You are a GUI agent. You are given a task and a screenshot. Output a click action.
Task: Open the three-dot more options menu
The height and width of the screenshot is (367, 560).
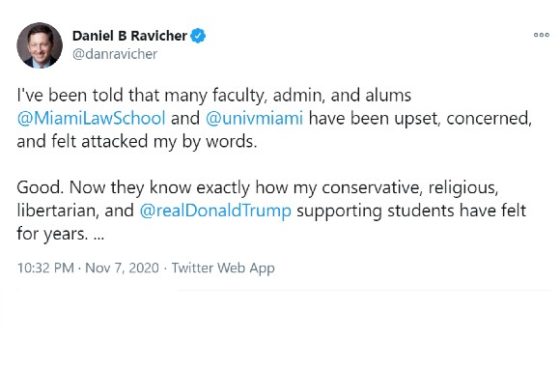(x=541, y=35)
